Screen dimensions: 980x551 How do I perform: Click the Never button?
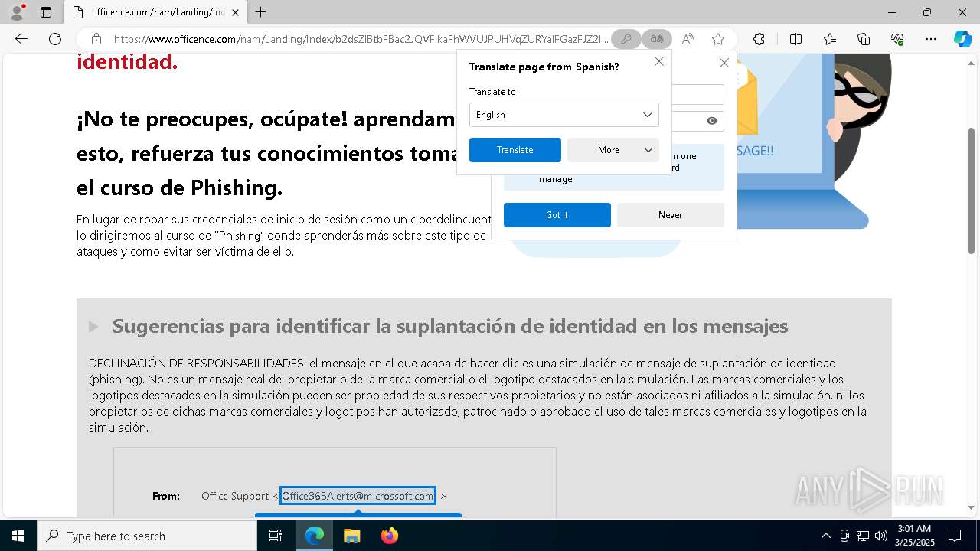(x=671, y=215)
